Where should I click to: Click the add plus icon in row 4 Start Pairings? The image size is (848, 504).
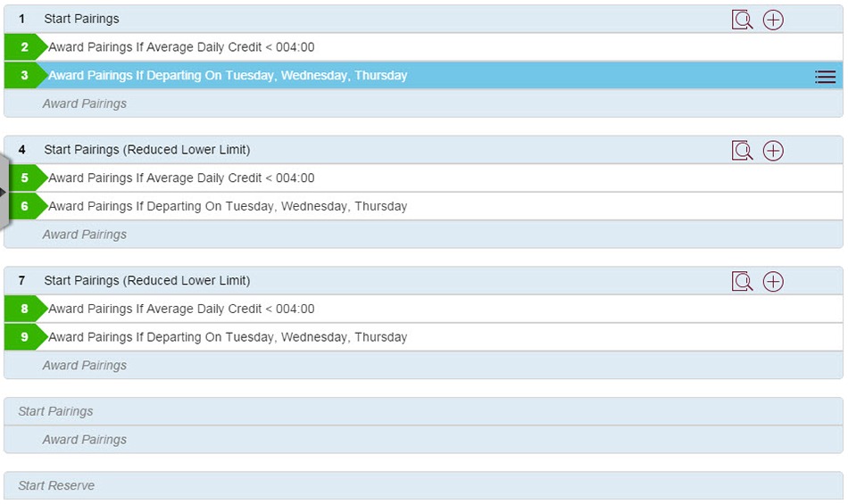773,151
